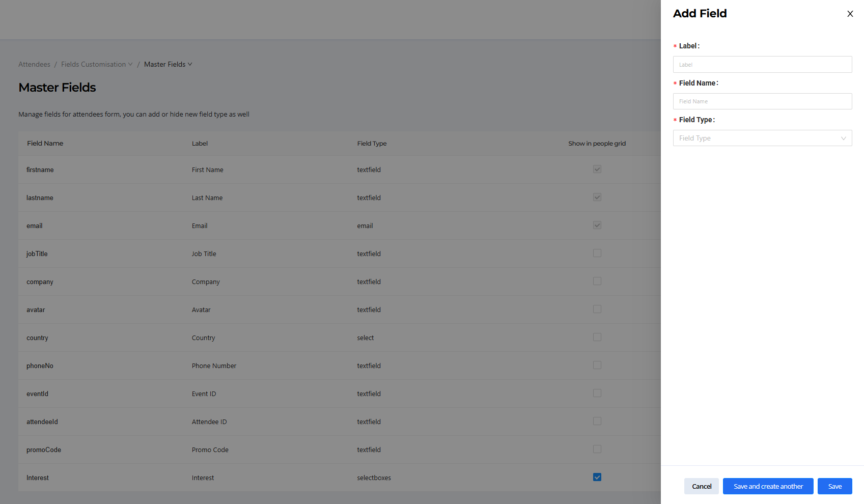Expand the Master Fields breadcrumb dropdown
The width and height of the screenshot is (864, 504).
168,64
